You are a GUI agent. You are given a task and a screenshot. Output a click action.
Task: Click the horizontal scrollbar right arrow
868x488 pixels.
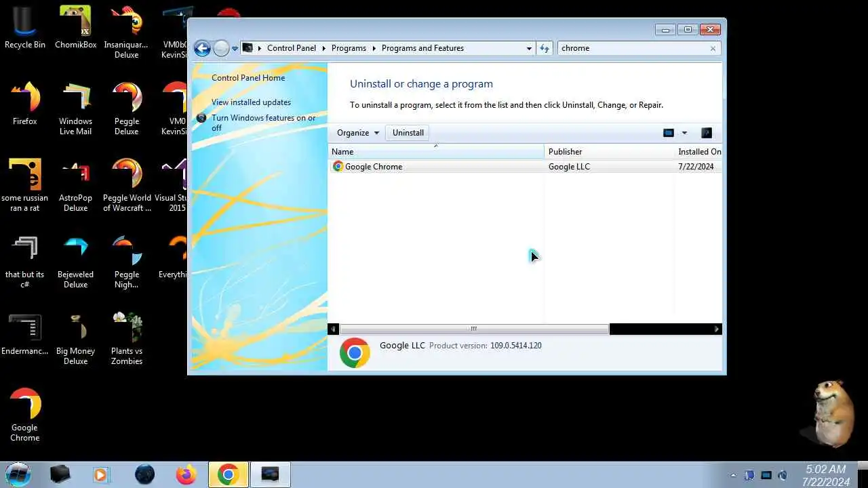[x=717, y=329]
